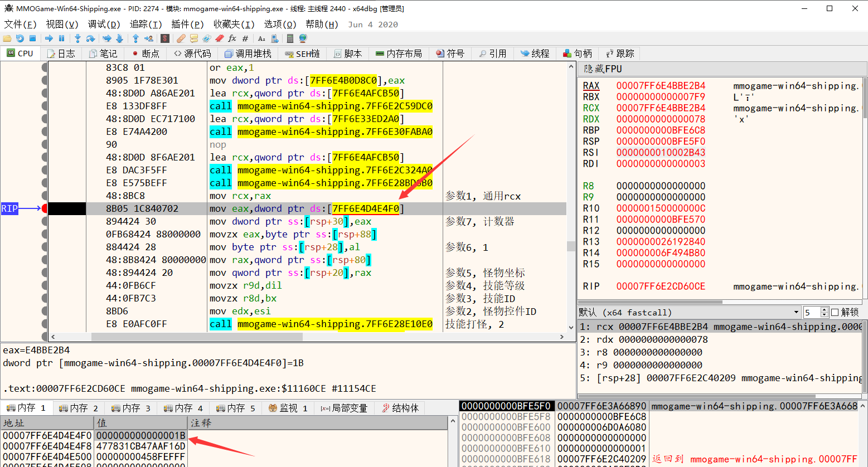
Task: Click the Restart program icon
Action: click(20, 38)
